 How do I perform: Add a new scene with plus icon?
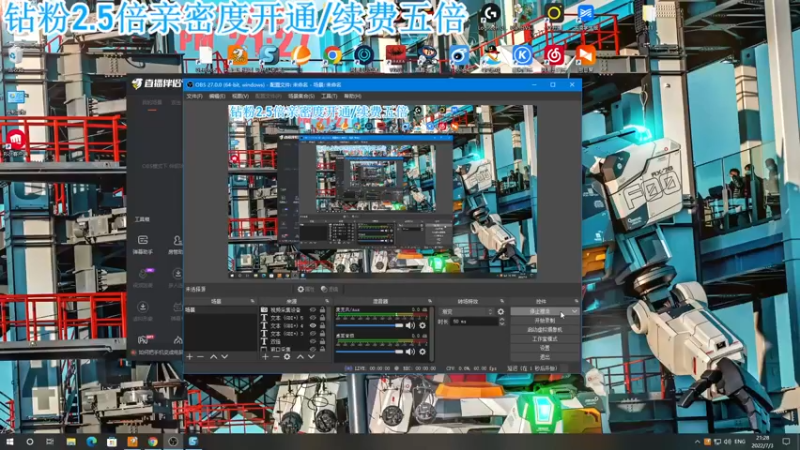(x=190, y=357)
